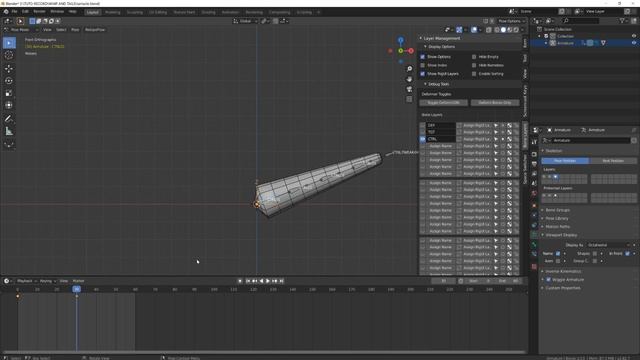This screenshot has width=640, height=360.
Task: Click the play animation button
Action: pyautogui.click(x=268, y=281)
